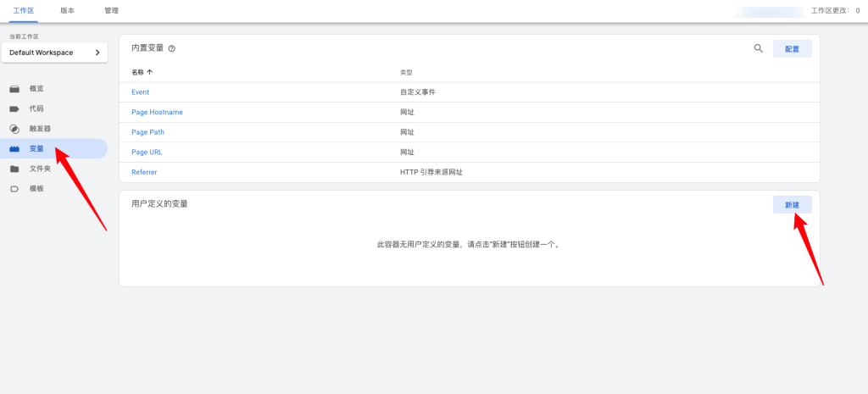868x394 pixels.
Task: Click the 工作区更改 count text
Action: click(x=836, y=10)
